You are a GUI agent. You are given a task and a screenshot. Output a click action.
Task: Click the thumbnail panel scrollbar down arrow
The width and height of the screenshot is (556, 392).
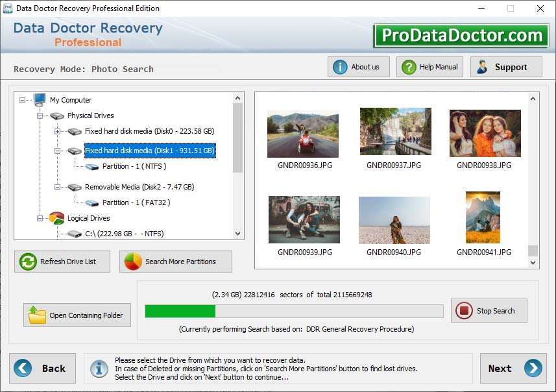click(x=532, y=260)
